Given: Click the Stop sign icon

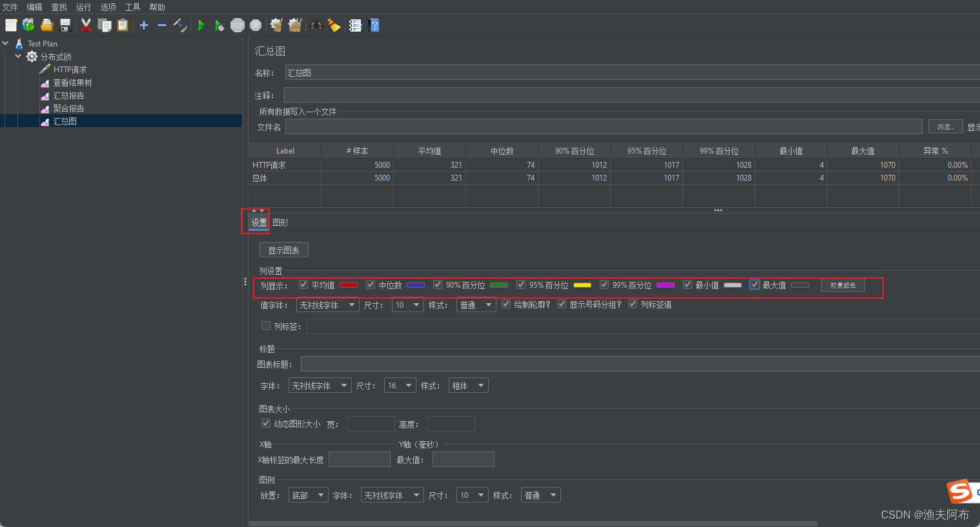Looking at the screenshot, I should tap(238, 25).
